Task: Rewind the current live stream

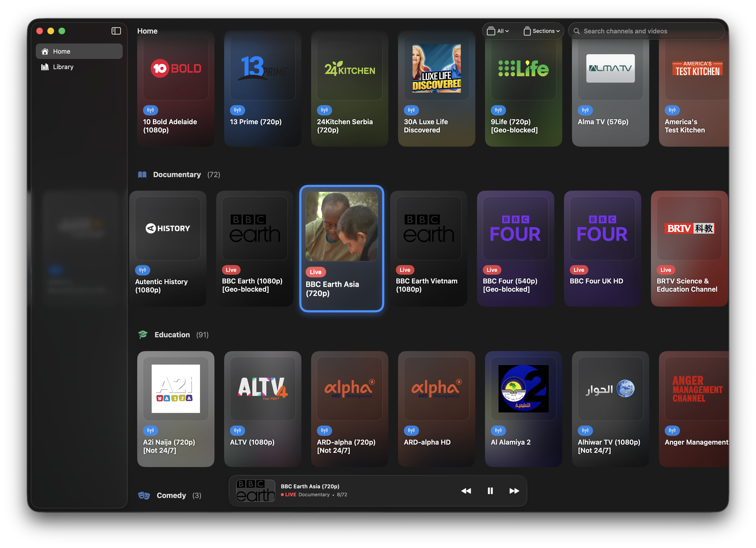Action: [466, 491]
